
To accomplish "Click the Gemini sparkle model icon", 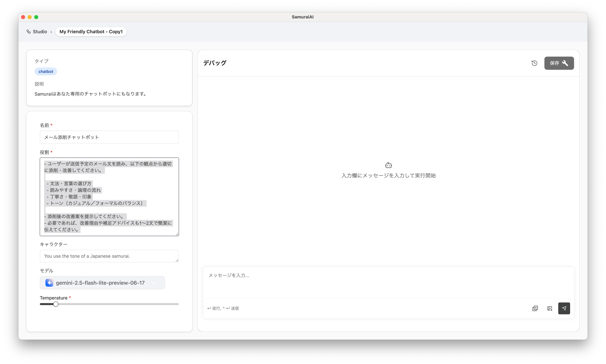I will 49,283.
